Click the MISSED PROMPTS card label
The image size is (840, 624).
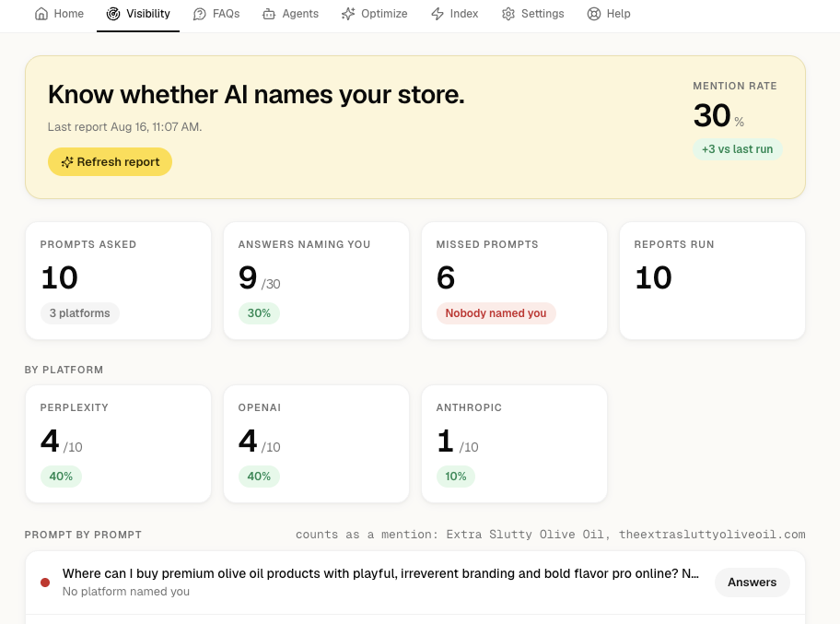(x=487, y=244)
